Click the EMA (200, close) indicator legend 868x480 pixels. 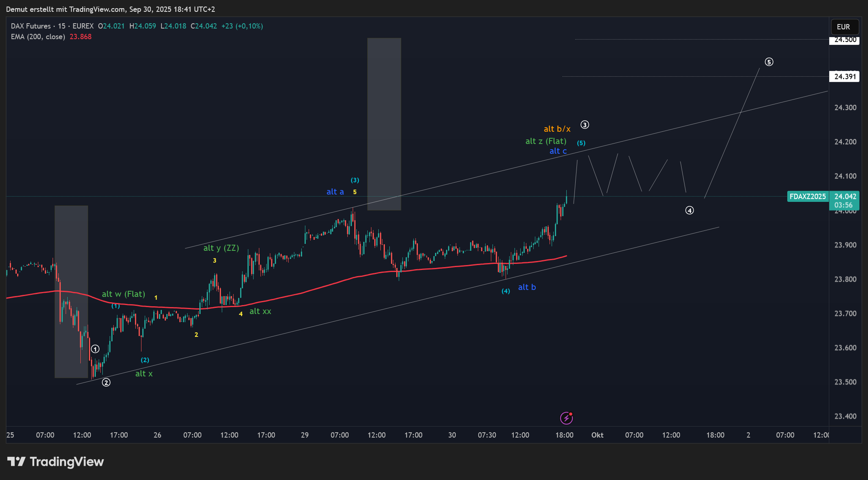click(x=38, y=37)
